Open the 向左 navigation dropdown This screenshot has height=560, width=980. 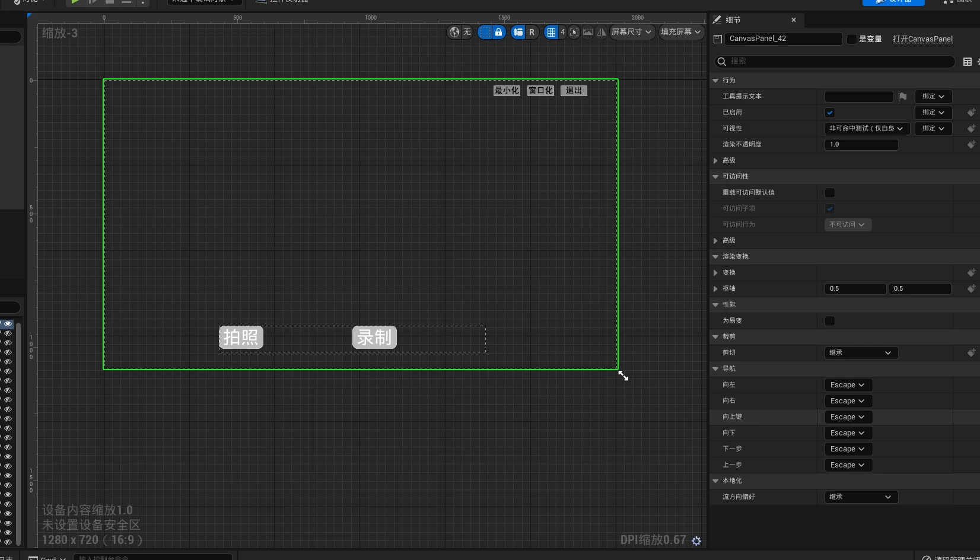click(848, 385)
